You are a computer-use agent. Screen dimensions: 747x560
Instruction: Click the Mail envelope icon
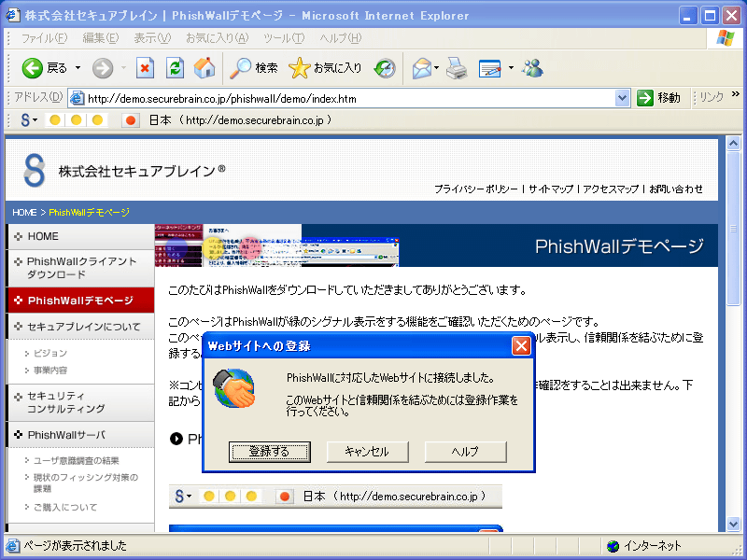(x=422, y=68)
